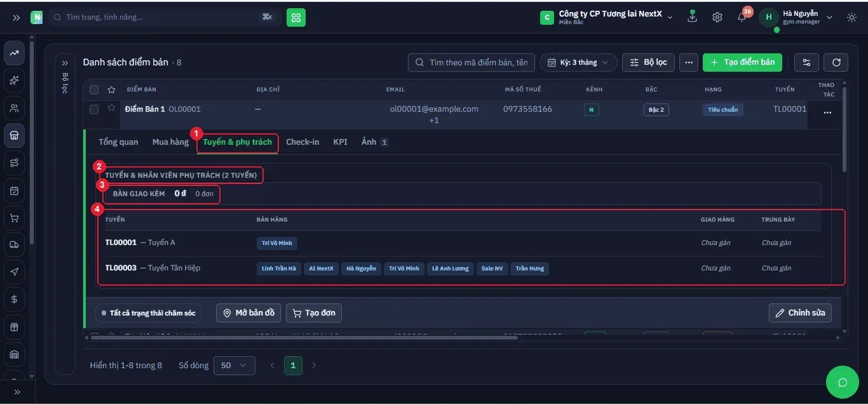Open the Số dòng 50 rows dropdown
Screen dimensions: 868x405
click(234, 366)
